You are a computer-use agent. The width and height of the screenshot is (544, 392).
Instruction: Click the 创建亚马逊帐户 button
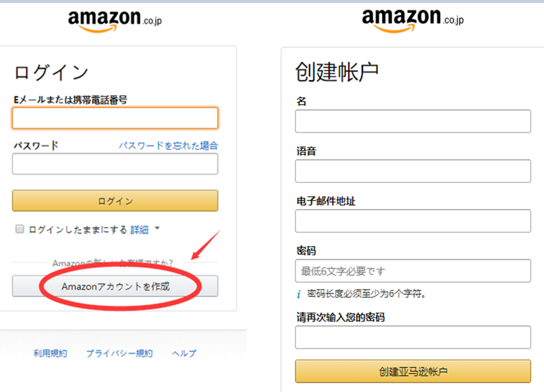[x=413, y=371]
